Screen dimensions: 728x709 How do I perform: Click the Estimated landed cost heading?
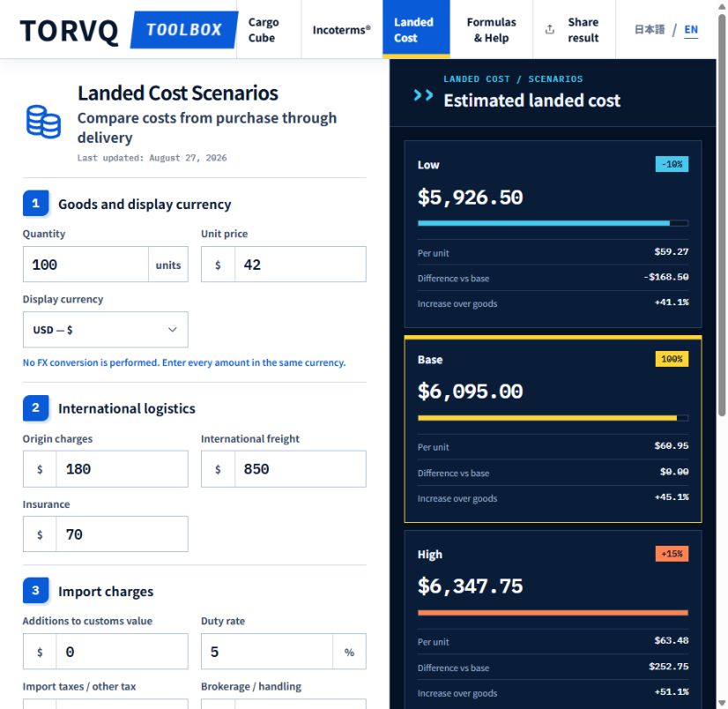[x=531, y=101]
